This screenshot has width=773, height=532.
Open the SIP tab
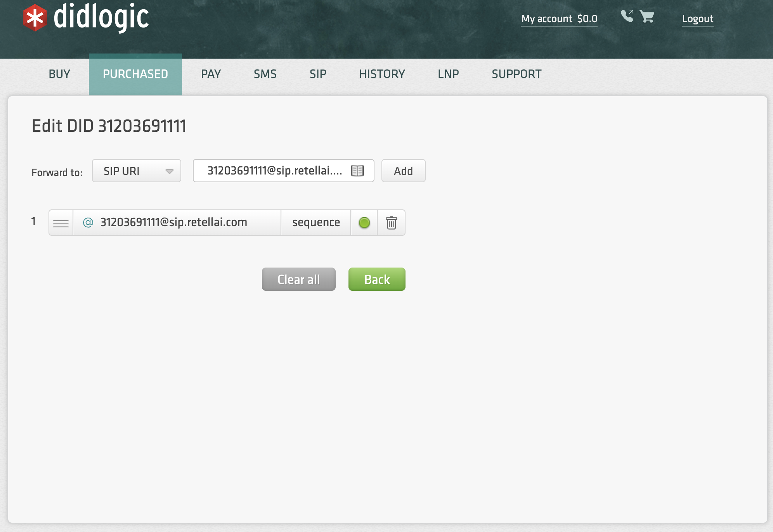click(318, 74)
